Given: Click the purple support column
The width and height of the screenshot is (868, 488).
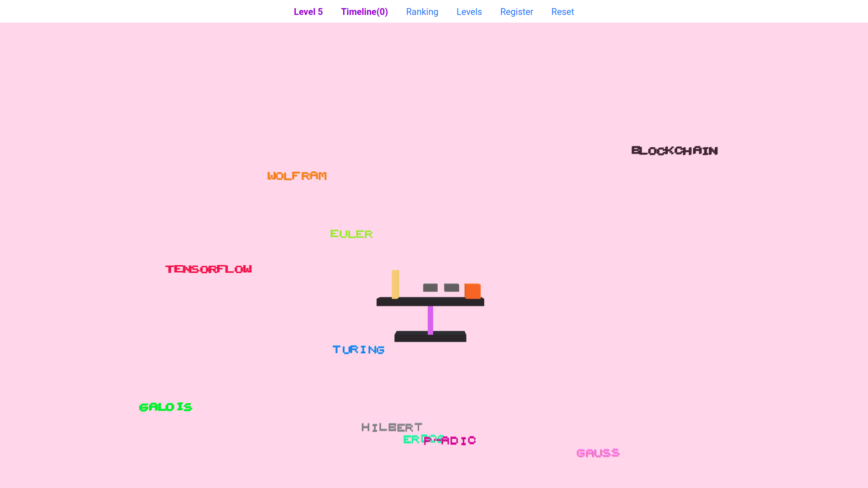Looking at the screenshot, I should [430, 320].
